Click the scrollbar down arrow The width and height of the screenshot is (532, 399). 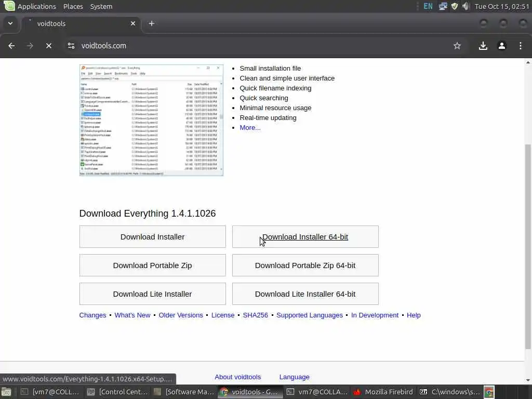click(528, 380)
